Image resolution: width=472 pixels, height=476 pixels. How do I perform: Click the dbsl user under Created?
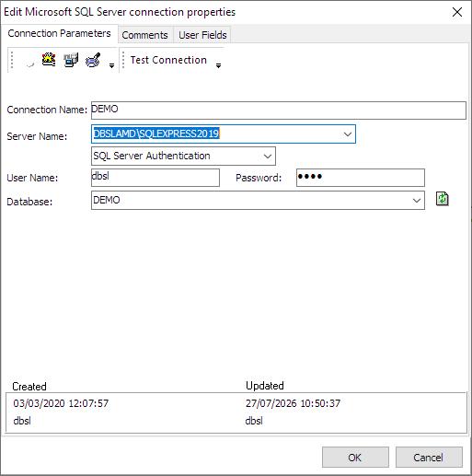tap(22, 421)
